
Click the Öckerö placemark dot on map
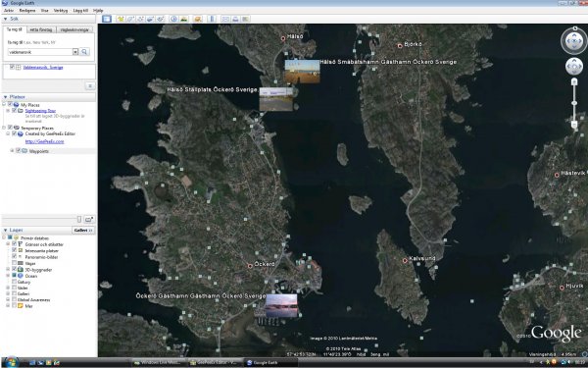(250, 266)
